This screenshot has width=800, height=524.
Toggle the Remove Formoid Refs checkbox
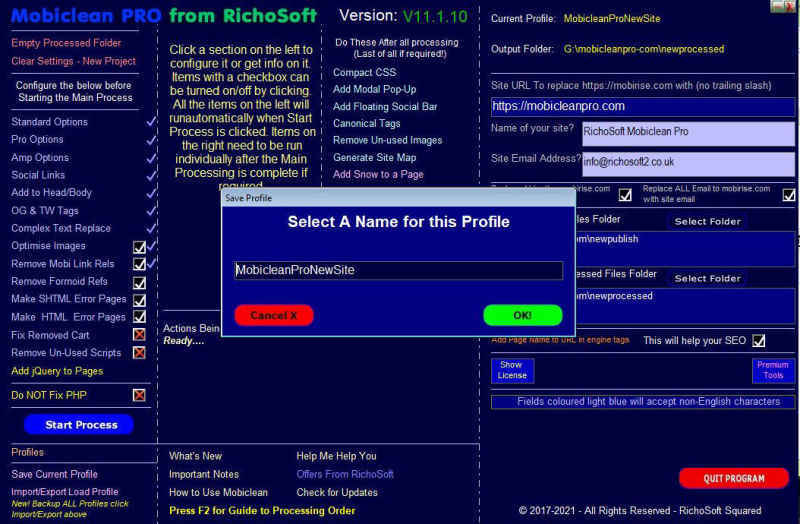tap(139, 282)
